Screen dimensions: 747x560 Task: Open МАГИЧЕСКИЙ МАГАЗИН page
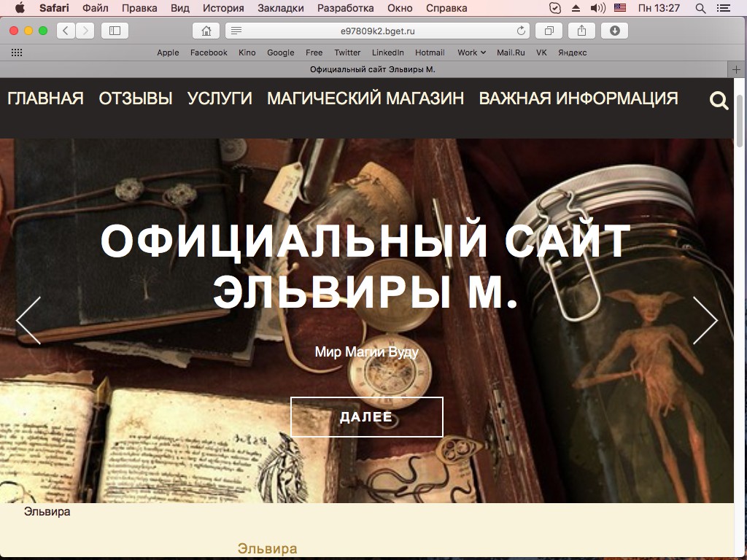tap(365, 98)
